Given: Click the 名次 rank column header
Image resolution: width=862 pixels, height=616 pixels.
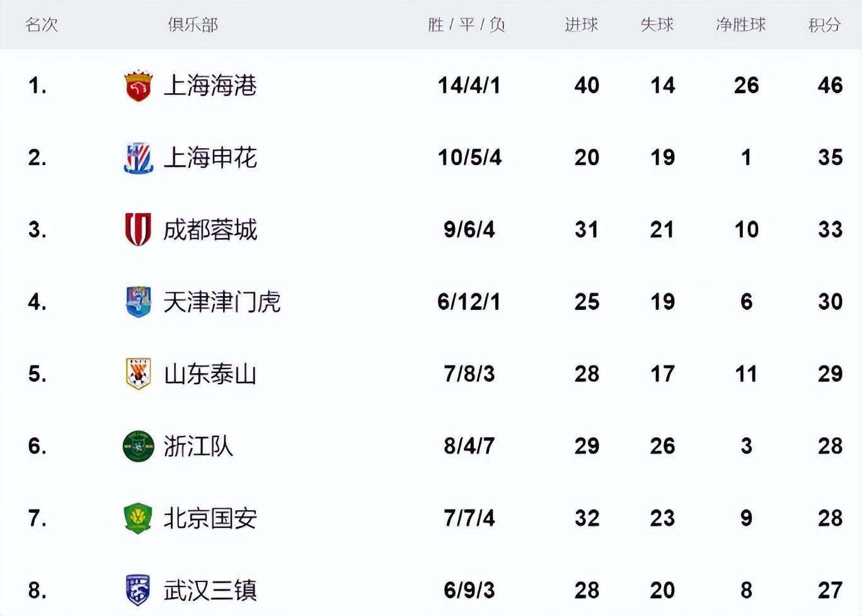Looking at the screenshot, I should 42,25.
